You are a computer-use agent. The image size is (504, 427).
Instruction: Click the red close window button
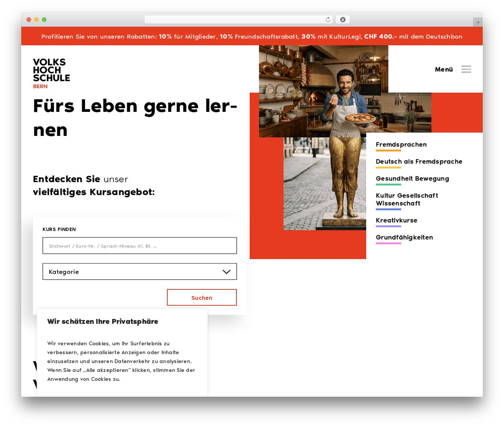tap(29, 20)
